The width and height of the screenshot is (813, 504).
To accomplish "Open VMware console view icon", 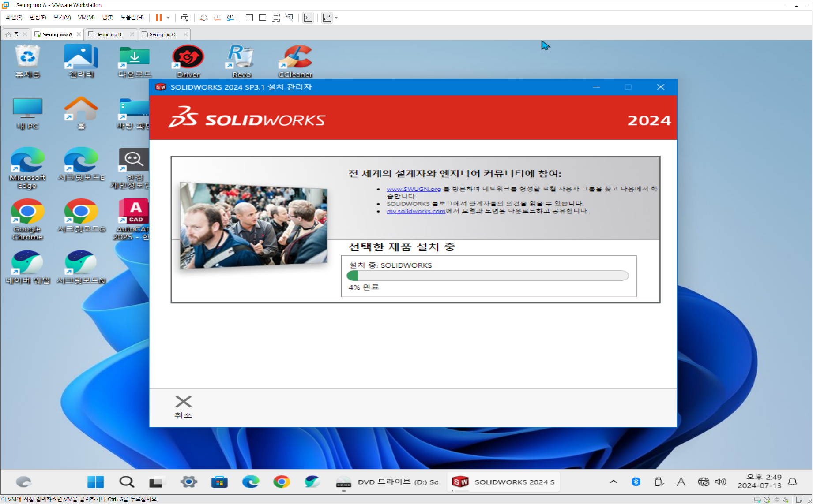I will click(308, 18).
